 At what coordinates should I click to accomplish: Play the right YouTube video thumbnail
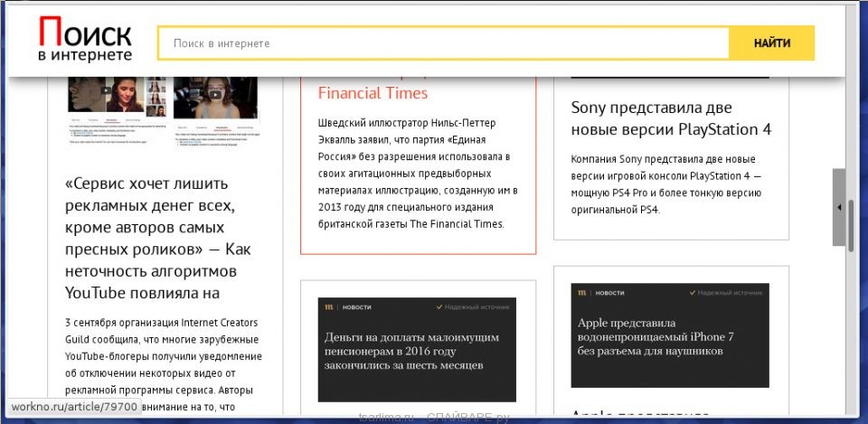pos(215,93)
